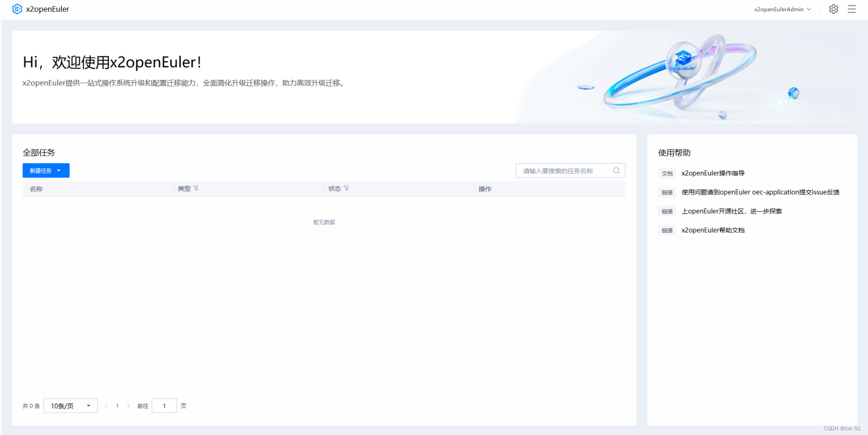Click the x2openEuler title text
This screenshot has height=435, width=868.
tap(47, 9)
